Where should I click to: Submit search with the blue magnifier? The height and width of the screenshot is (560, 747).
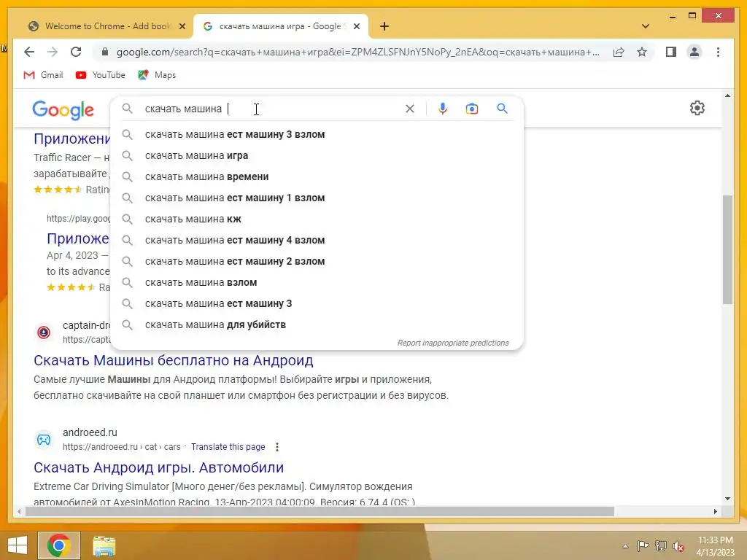click(x=502, y=109)
